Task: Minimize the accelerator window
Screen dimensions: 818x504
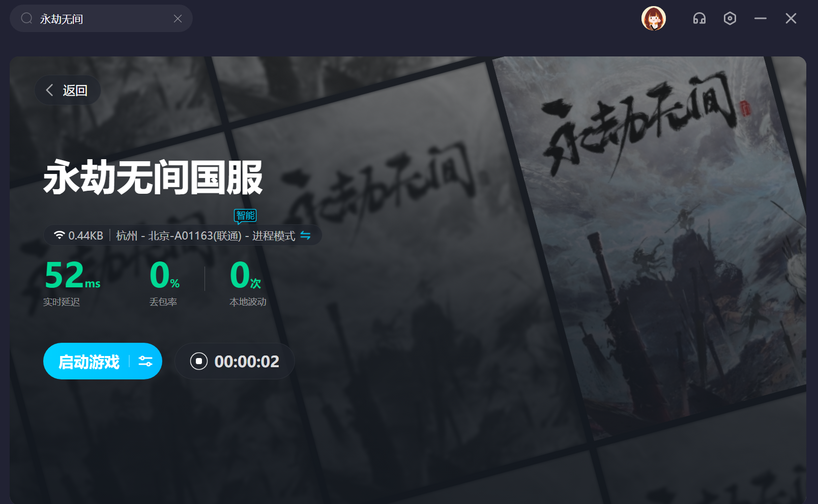Action: pyautogui.click(x=761, y=19)
